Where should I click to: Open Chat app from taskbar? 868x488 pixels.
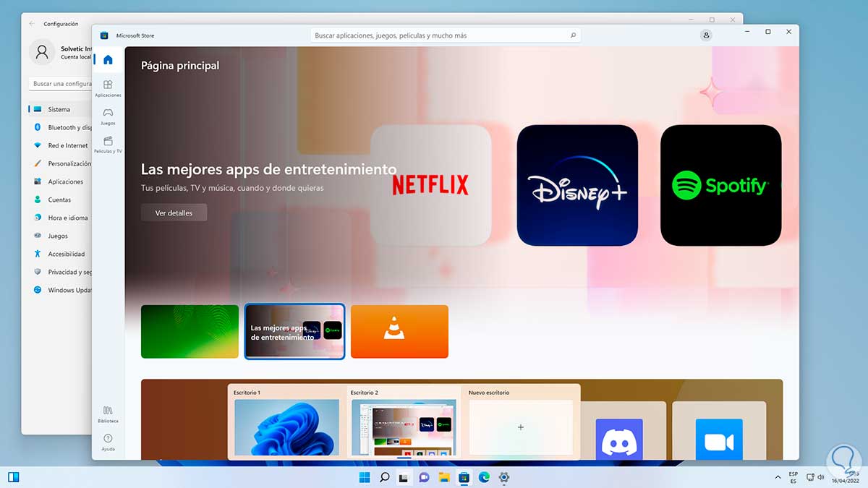point(425,477)
